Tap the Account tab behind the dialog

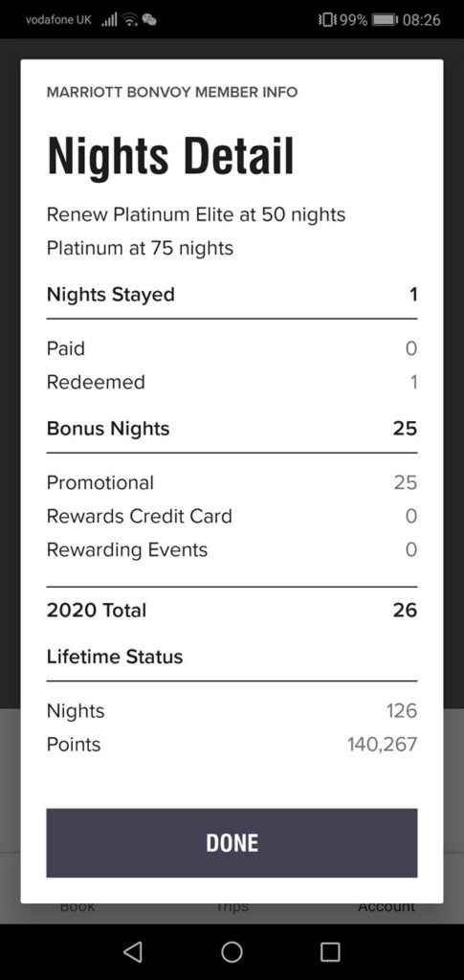click(x=387, y=906)
